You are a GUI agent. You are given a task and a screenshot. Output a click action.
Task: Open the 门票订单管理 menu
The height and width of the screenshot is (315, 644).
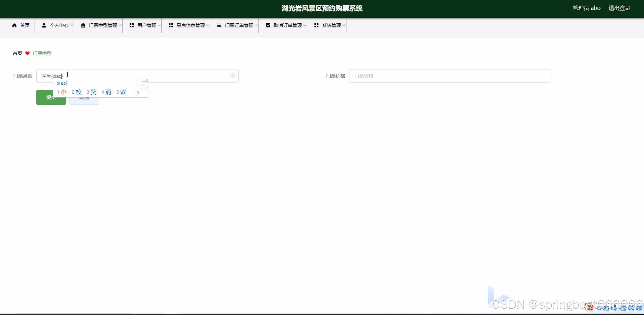click(x=239, y=25)
